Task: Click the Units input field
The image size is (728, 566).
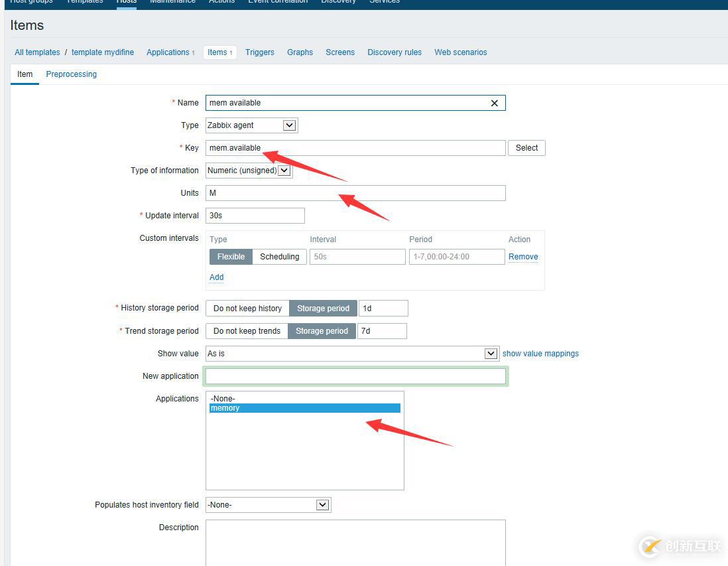Action: click(x=355, y=193)
